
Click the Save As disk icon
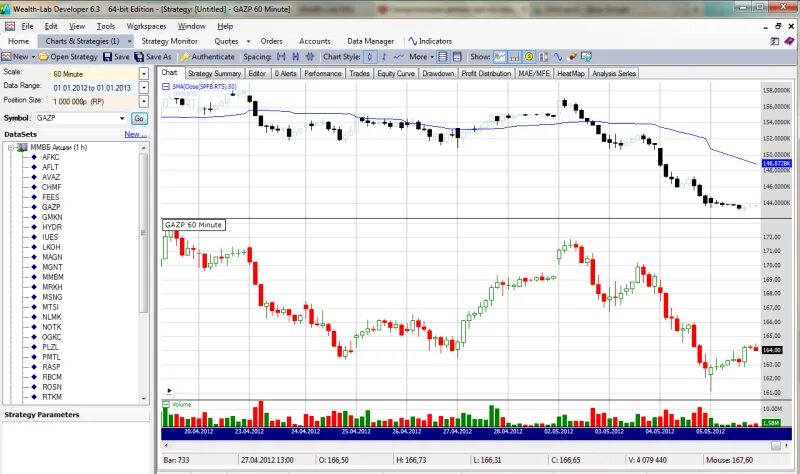139,57
